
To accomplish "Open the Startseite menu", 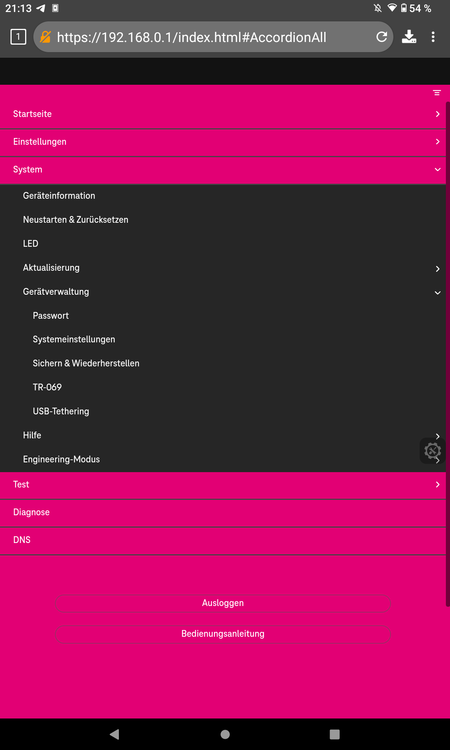I will [x=223, y=114].
